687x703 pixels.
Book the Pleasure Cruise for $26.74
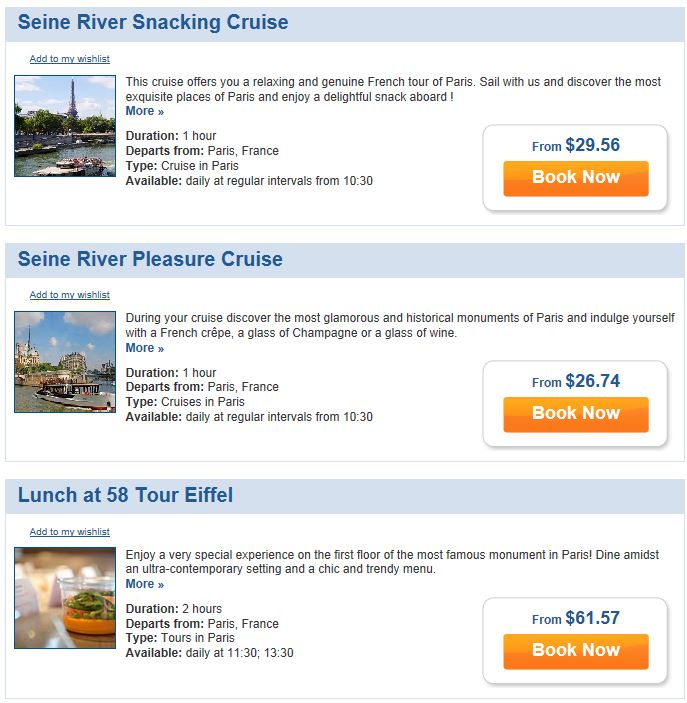576,414
